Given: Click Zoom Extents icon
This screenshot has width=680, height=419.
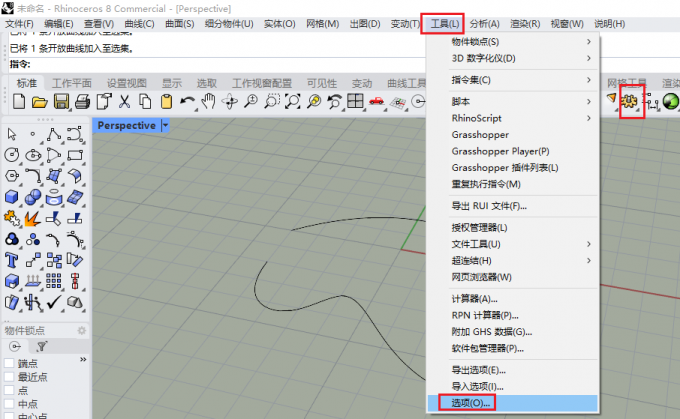Looking at the screenshot, I should (x=293, y=101).
